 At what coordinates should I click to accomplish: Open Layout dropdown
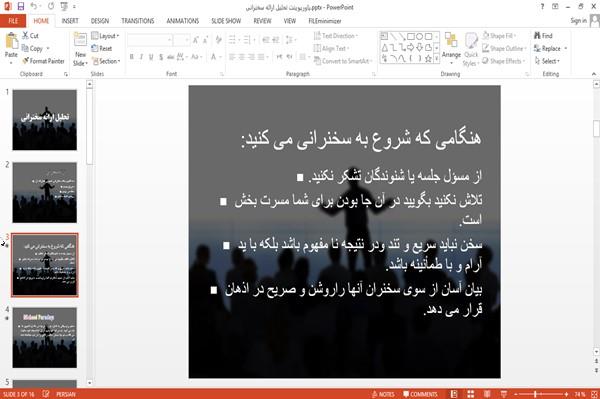[x=105, y=36]
